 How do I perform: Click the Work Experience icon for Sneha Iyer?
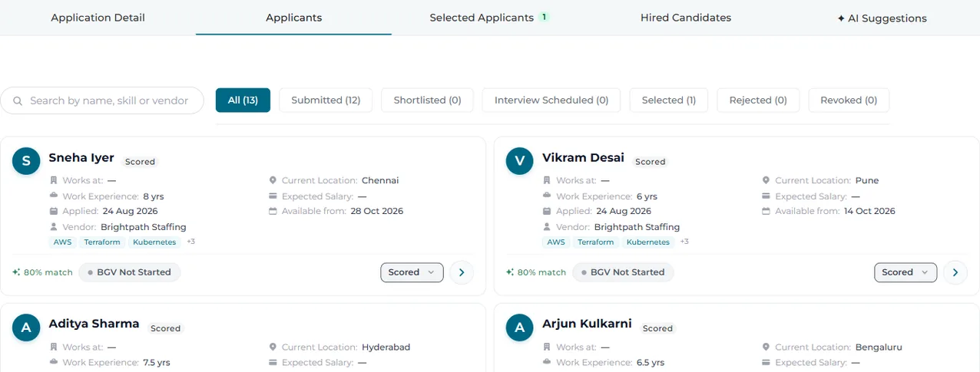(x=54, y=196)
